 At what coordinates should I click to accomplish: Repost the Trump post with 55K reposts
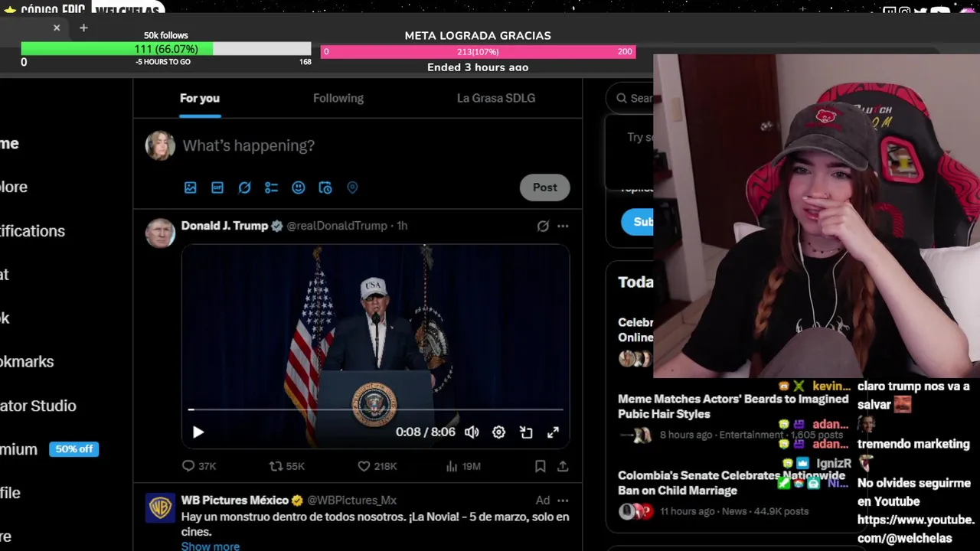coord(286,466)
